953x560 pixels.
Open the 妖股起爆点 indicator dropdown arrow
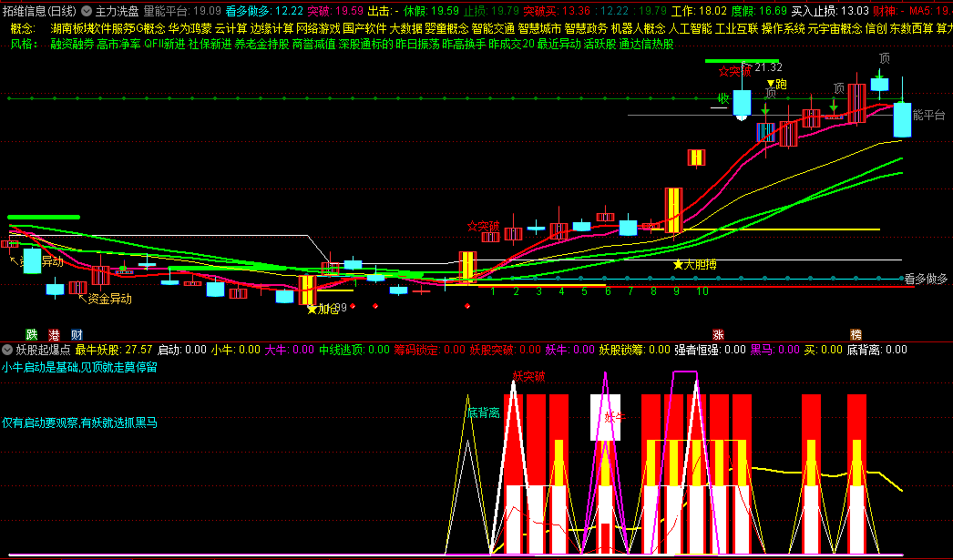pos(7,350)
